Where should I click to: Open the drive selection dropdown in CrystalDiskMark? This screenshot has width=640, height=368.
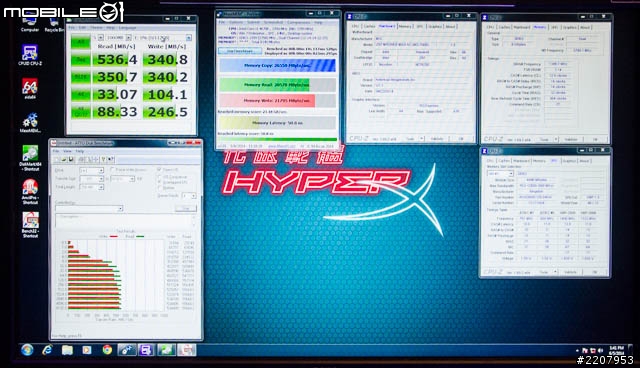(x=163, y=38)
